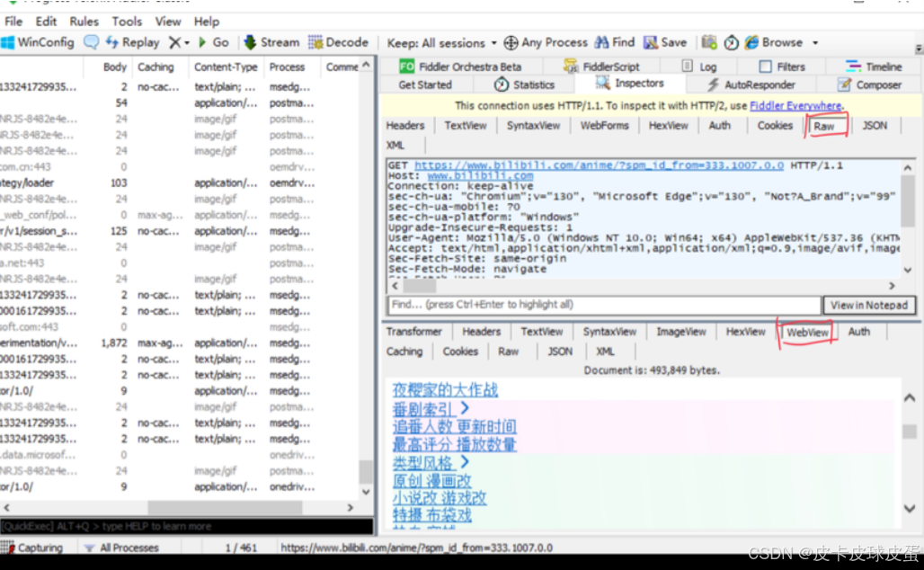The width and height of the screenshot is (924, 570).
Task: Click the WinConfig toolbar button
Action: pos(38,42)
